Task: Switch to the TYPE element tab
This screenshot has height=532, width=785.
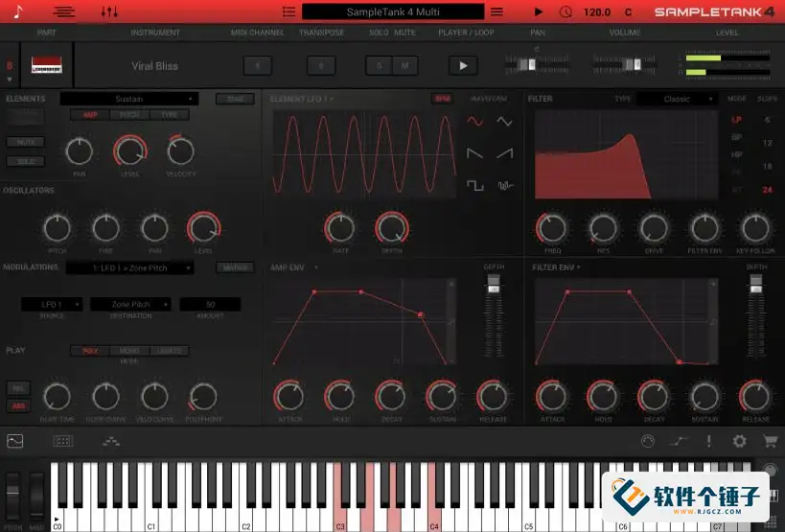Action: [x=170, y=115]
